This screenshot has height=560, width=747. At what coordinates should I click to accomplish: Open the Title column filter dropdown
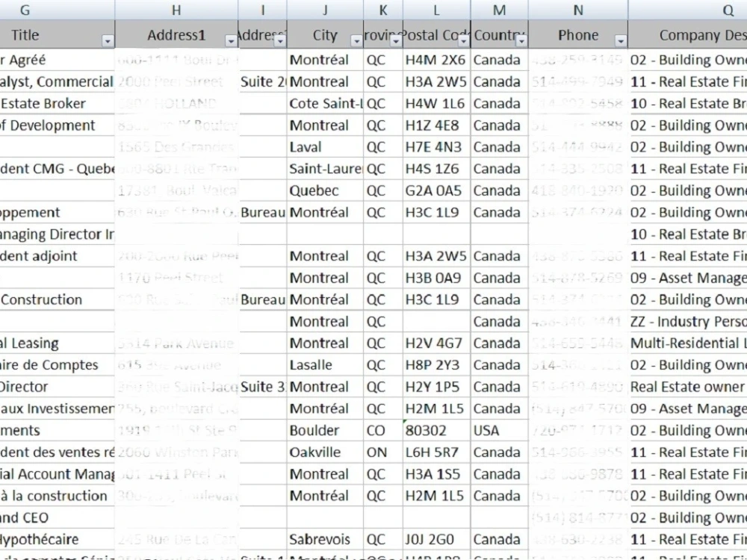108,41
